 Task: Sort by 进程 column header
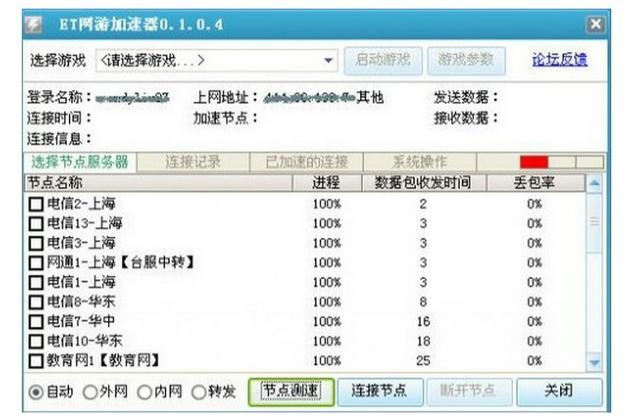[327, 183]
